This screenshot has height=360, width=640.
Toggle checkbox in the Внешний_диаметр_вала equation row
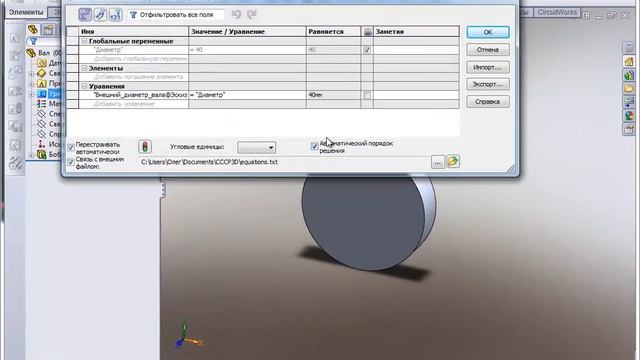(367, 95)
